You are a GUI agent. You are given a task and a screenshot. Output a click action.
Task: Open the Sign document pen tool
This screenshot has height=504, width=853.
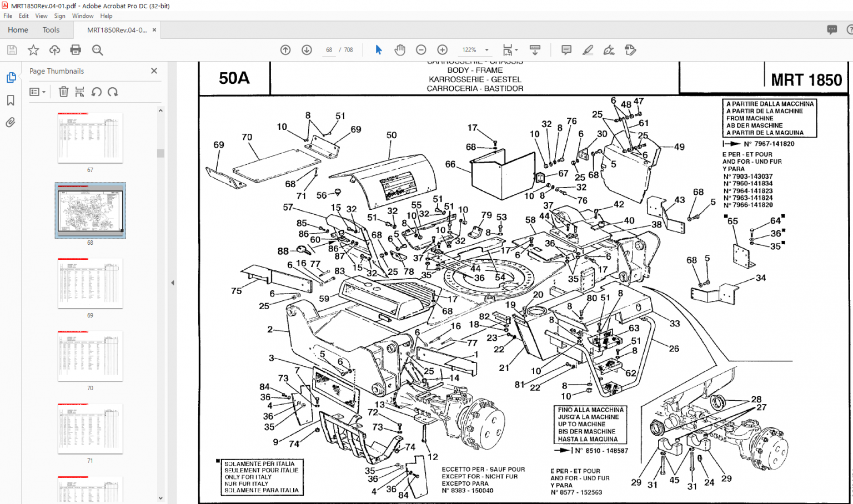click(x=609, y=50)
